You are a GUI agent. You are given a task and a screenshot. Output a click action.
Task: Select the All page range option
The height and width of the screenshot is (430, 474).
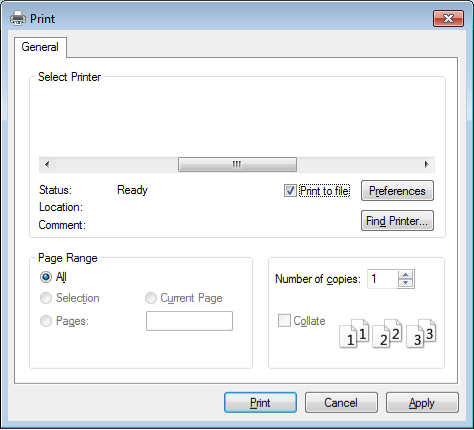[46, 277]
